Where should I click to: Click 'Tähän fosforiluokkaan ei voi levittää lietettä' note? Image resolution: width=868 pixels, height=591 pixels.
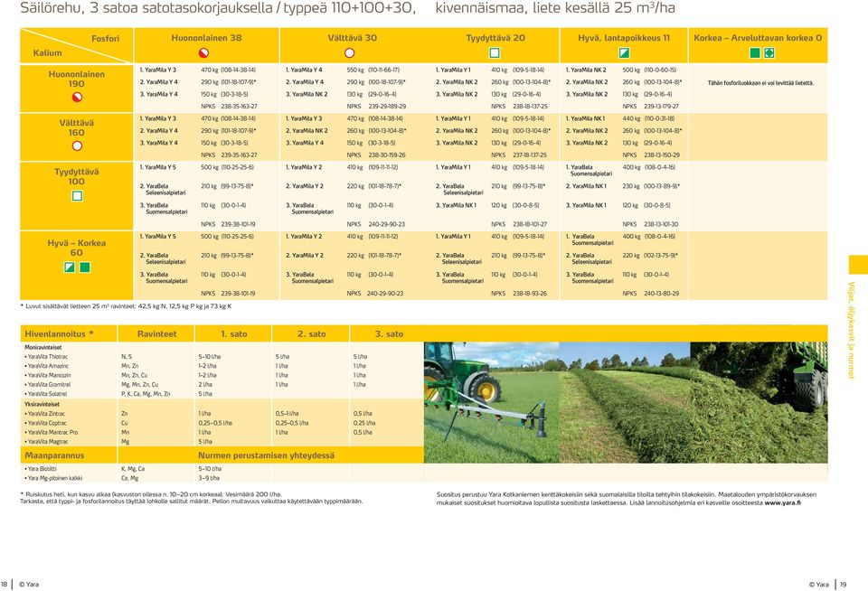click(x=760, y=83)
